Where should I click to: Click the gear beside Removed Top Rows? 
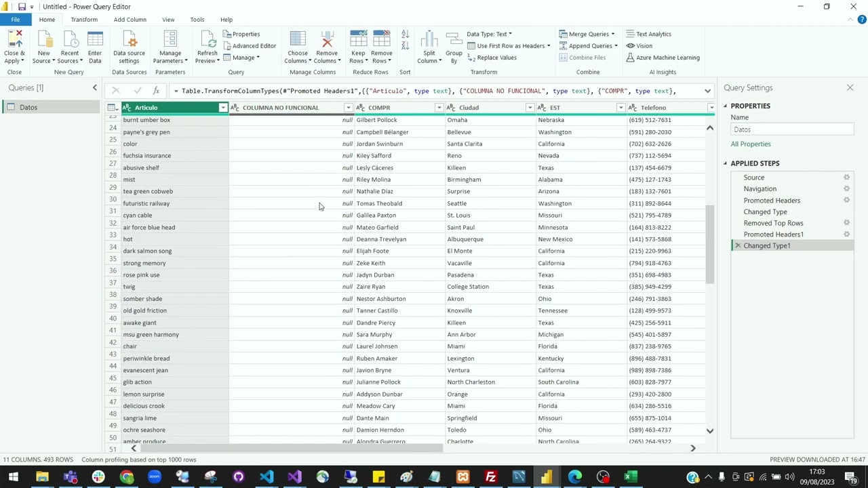point(846,223)
